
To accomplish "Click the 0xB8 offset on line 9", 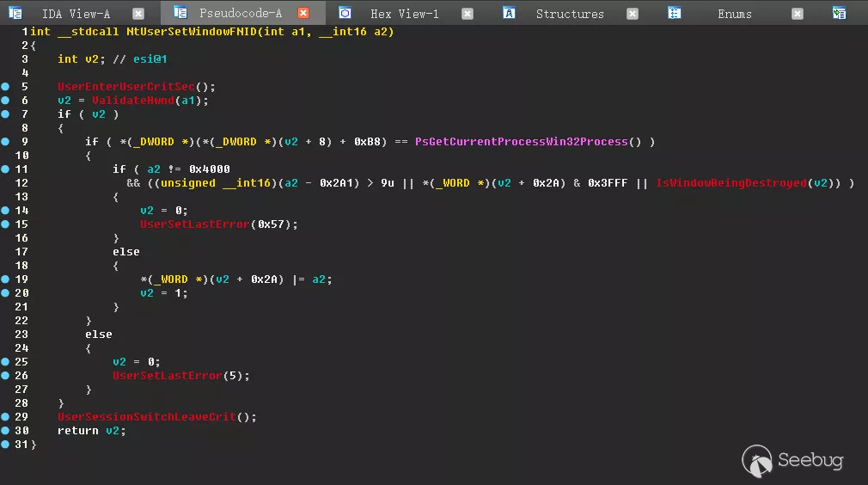I will (368, 142).
